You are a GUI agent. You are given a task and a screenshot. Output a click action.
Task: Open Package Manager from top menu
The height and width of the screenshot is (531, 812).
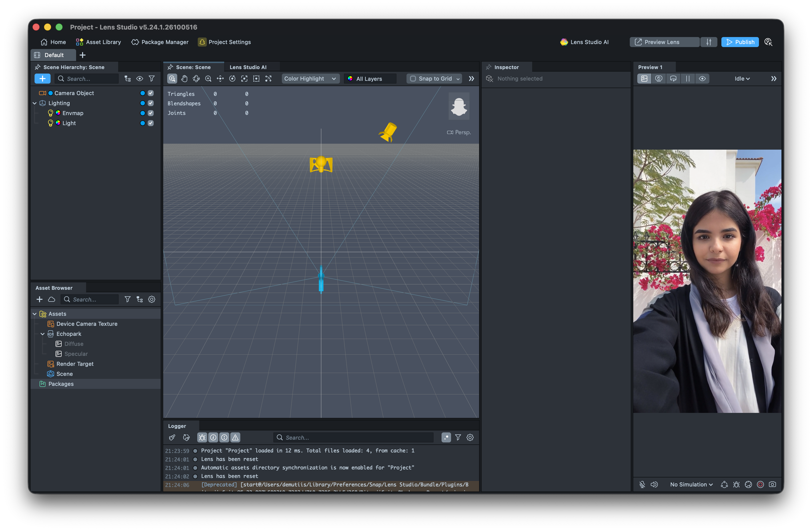[x=160, y=42]
